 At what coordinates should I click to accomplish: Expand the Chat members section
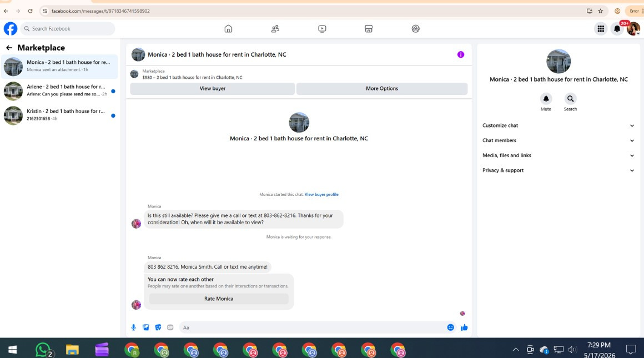(558, 140)
